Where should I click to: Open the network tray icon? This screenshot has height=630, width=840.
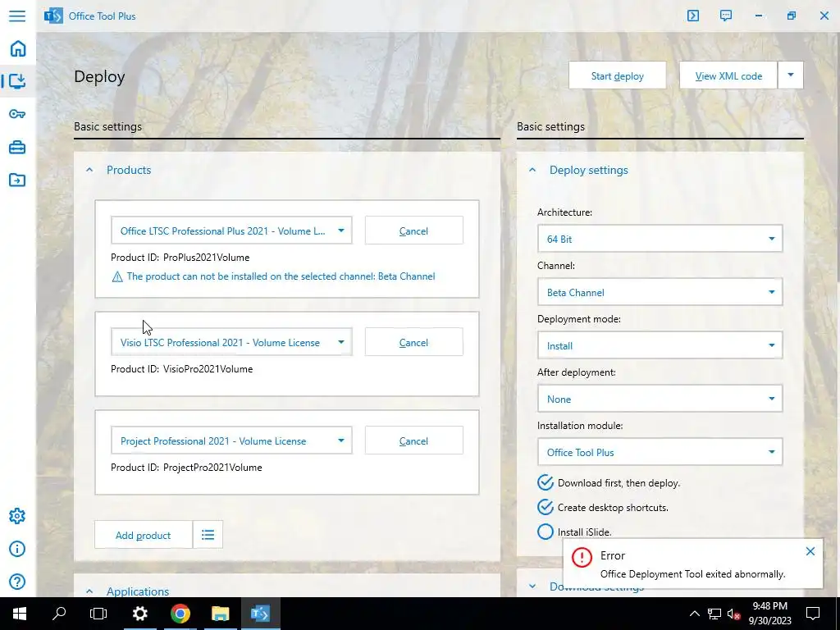coord(714,614)
